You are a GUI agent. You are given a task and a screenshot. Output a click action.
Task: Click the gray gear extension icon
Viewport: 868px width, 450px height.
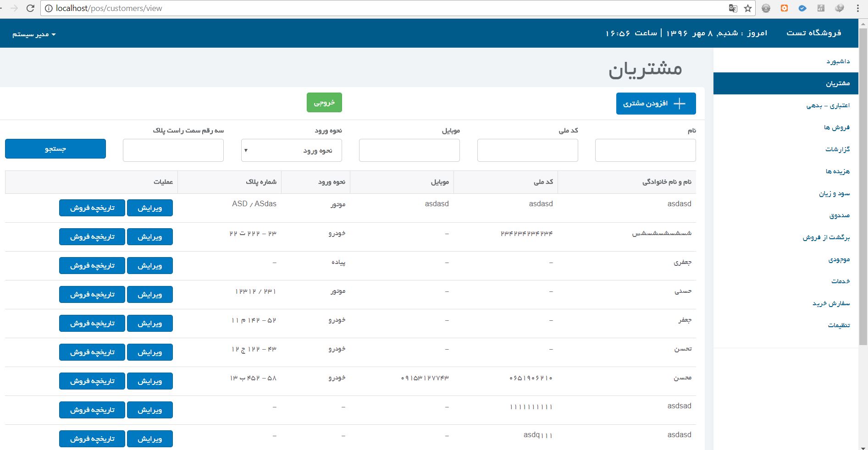(x=766, y=8)
